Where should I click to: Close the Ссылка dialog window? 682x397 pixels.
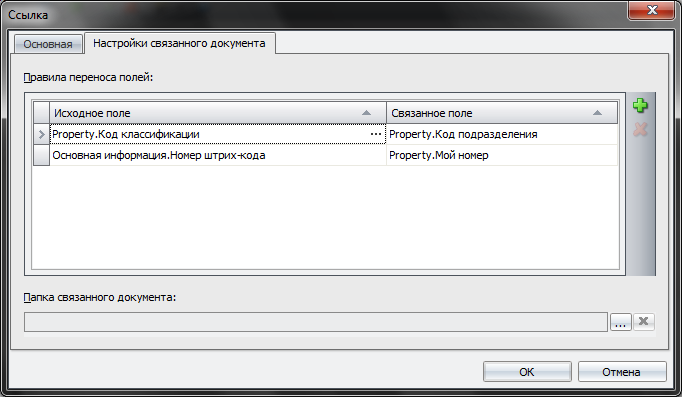[651, 10]
